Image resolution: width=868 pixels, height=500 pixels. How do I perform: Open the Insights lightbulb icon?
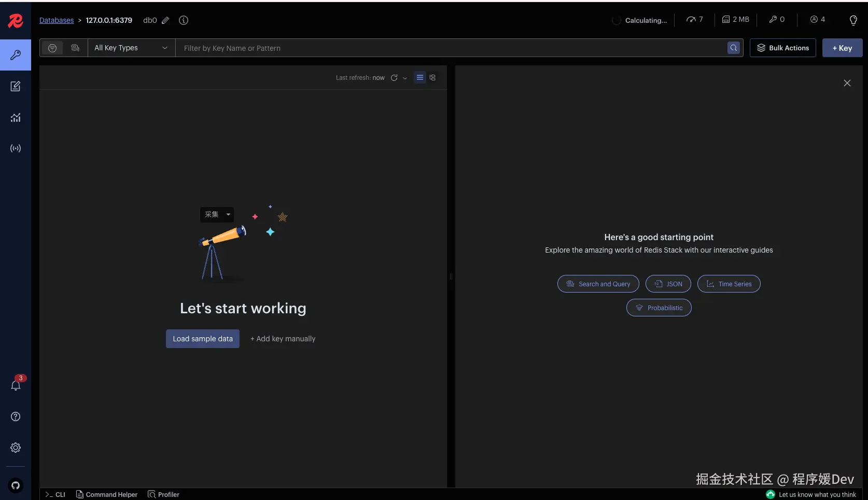[853, 20]
